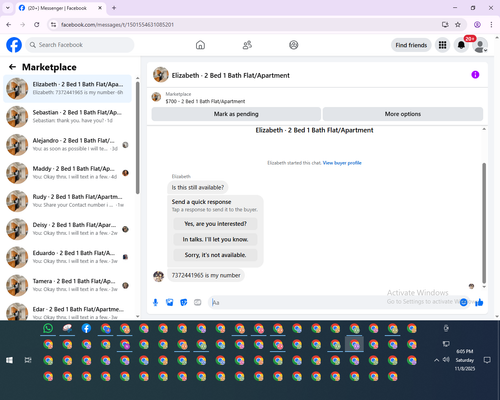View site information icon in address bar

(x=53, y=24)
